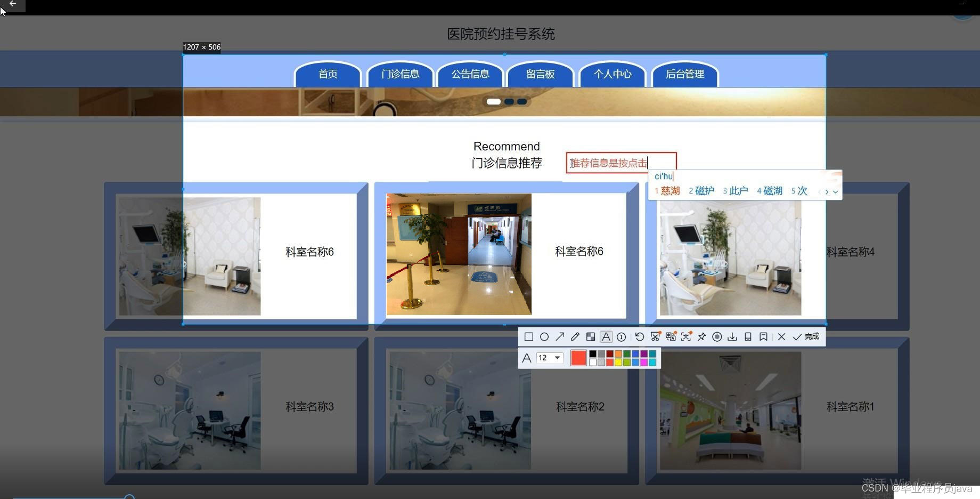Select the numbered marker tool
This screenshot has height=499, width=980.
[621, 337]
